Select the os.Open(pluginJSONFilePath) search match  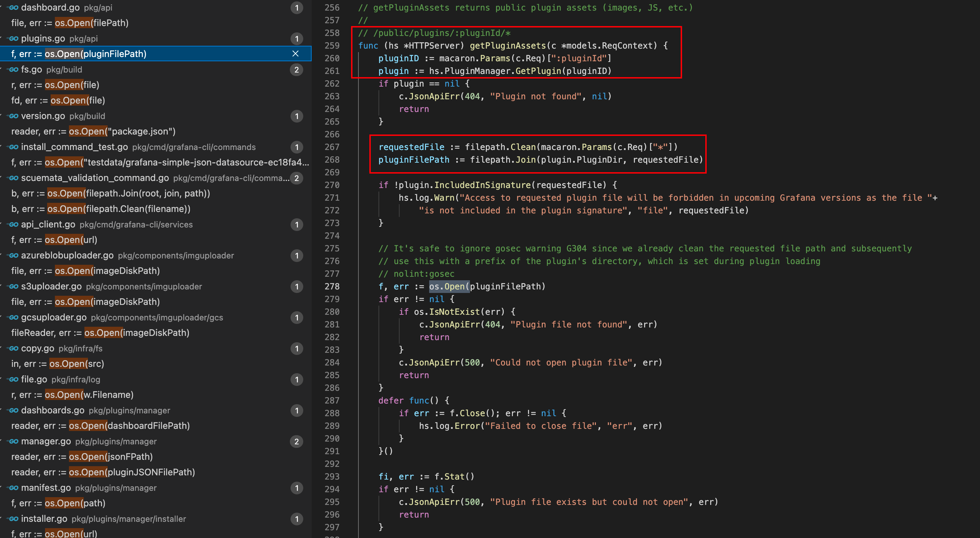click(x=103, y=472)
